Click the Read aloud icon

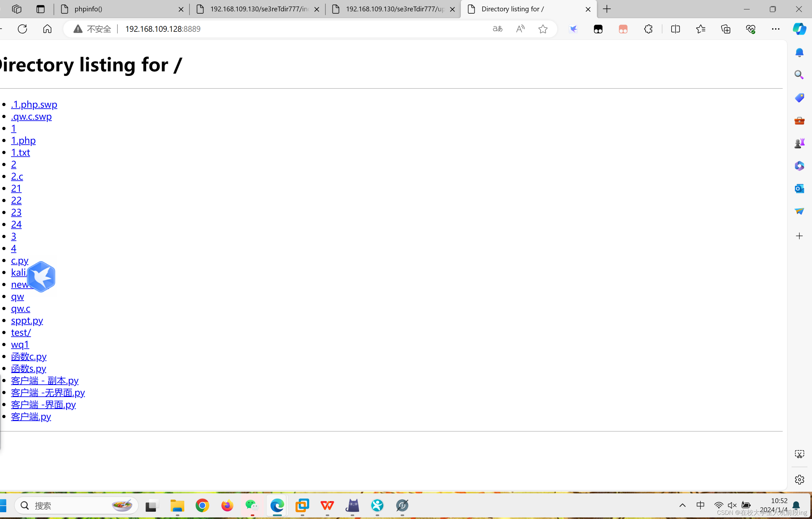520,29
